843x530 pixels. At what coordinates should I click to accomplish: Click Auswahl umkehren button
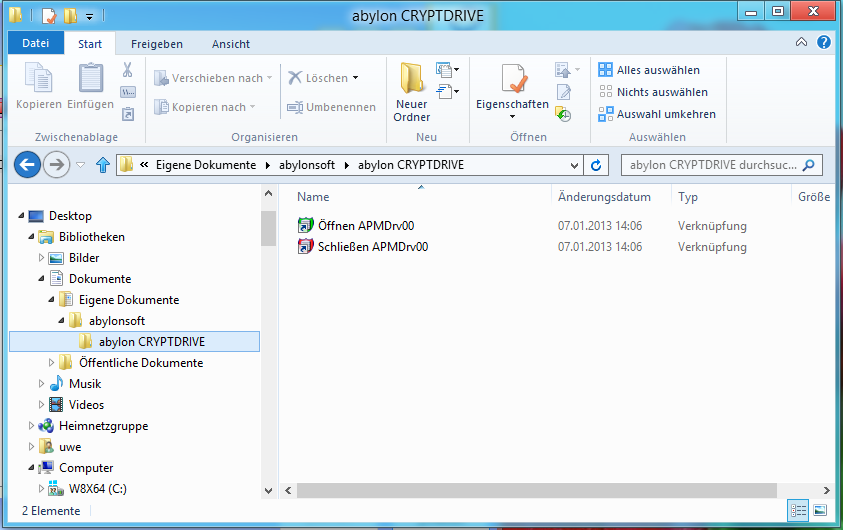657,114
